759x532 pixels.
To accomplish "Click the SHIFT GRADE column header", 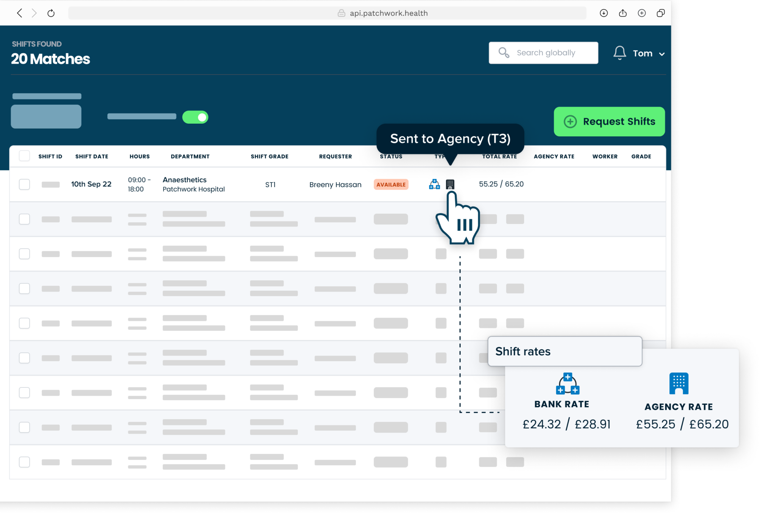I will (269, 156).
